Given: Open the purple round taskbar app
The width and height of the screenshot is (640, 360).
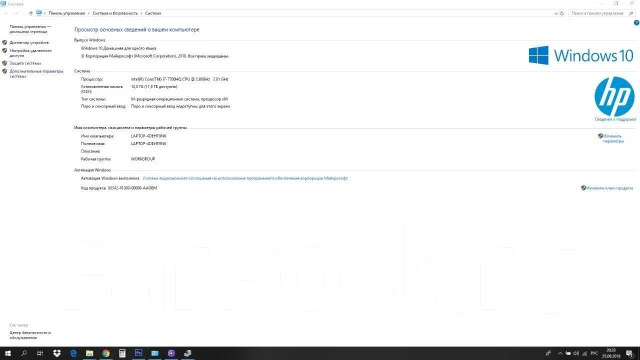Looking at the screenshot, I should tap(171, 353).
